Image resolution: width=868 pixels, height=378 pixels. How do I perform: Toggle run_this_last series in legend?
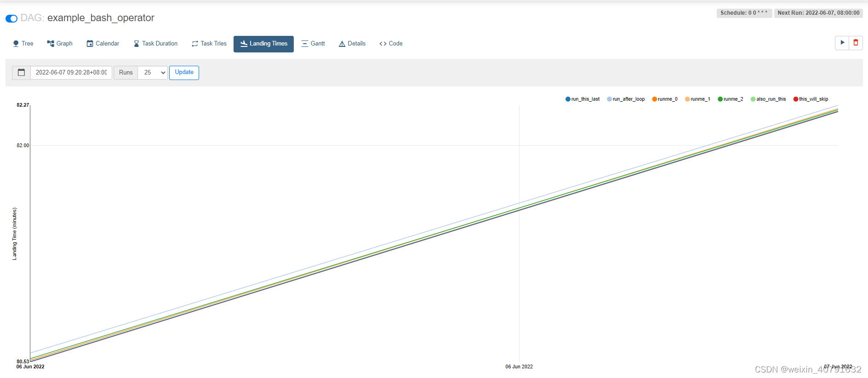582,99
